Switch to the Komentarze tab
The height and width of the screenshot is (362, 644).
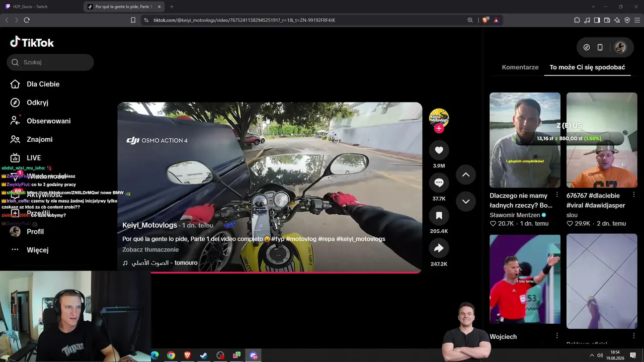click(x=520, y=67)
